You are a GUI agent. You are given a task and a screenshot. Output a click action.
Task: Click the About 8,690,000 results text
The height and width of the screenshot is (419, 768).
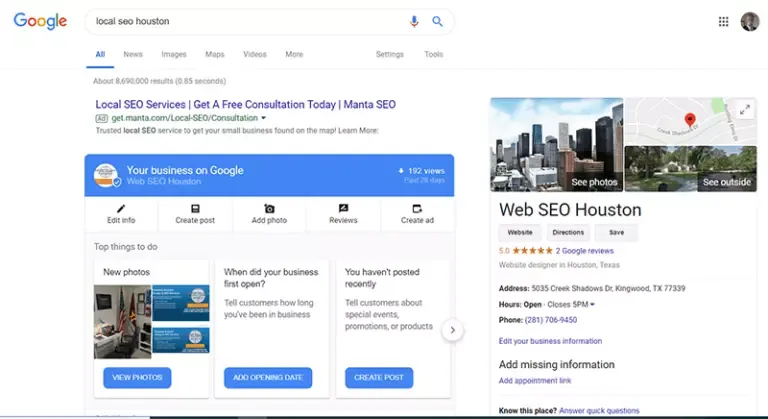coord(160,81)
